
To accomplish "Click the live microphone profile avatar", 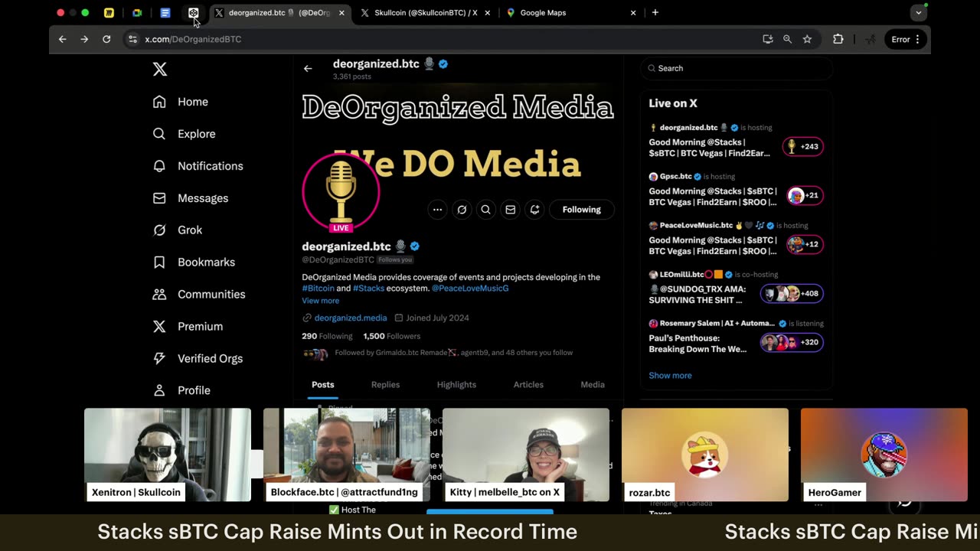I will point(341,192).
